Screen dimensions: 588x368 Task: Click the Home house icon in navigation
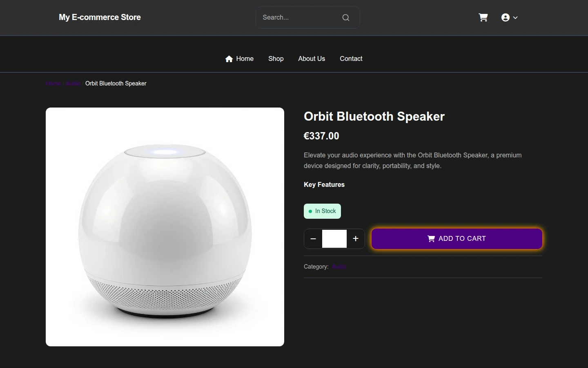pyautogui.click(x=229, y=59)
